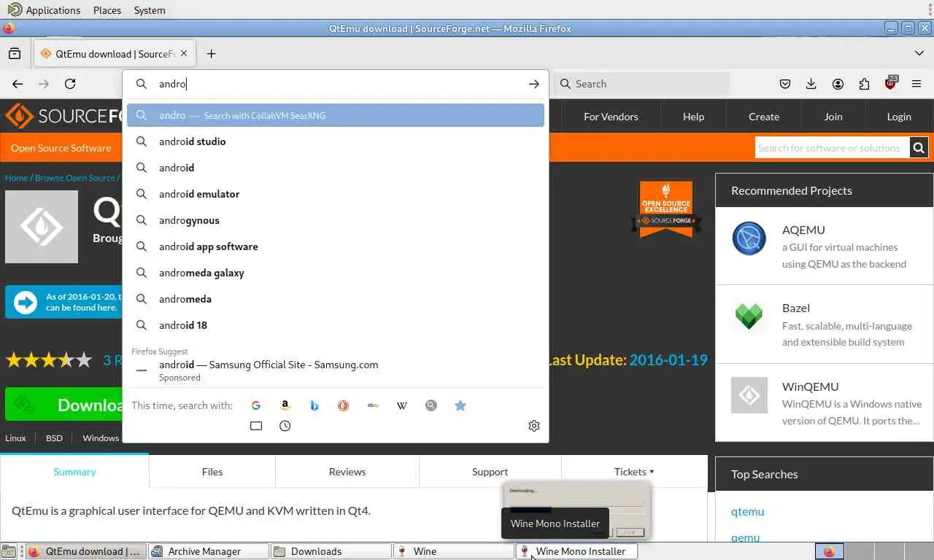Click the Bazel project icon

click(749, 316)
